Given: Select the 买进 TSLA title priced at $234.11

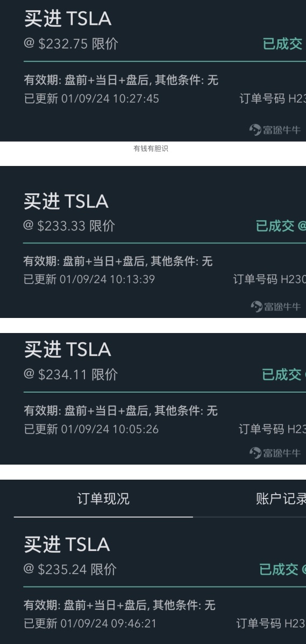Looking at the screenshot, I should tap(67, 350).
